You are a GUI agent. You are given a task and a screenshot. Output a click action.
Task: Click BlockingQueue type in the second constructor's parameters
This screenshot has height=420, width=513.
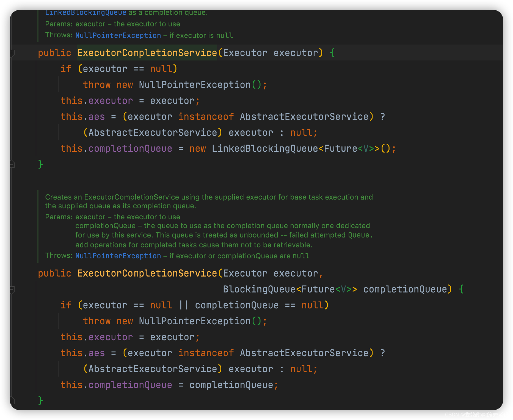tap(259, 289)
